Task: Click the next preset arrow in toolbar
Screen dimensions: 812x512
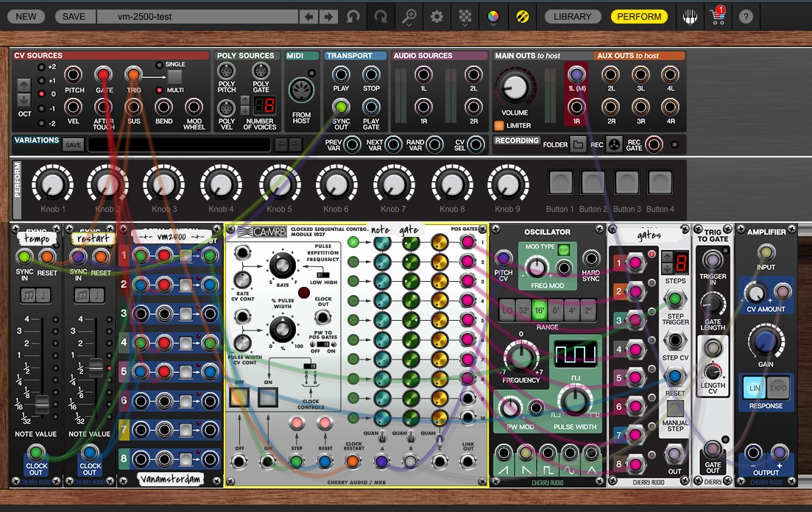Action: click(x=328, y=17)
